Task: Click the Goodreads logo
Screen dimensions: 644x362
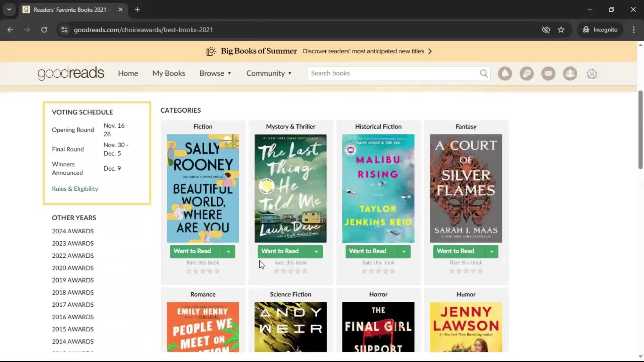Action: pyautogui.click(x=71, y=73)
